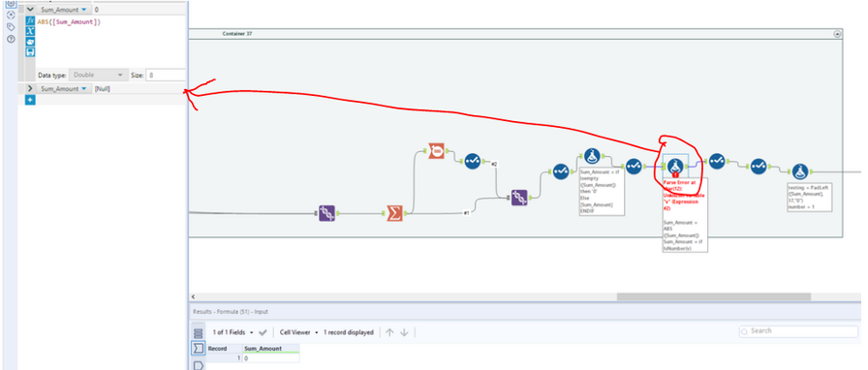
Task: Open the help question mark icon
Action: [11, 39]
